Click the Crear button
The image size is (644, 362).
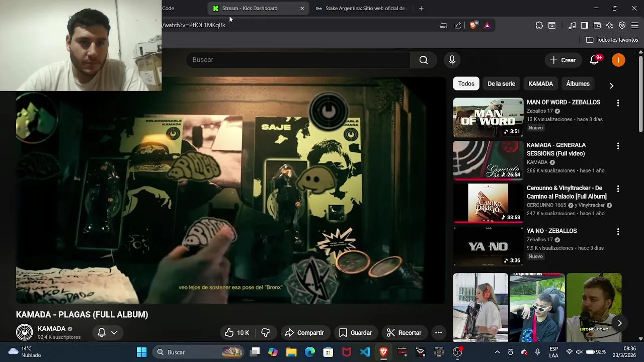coord(562,60)
